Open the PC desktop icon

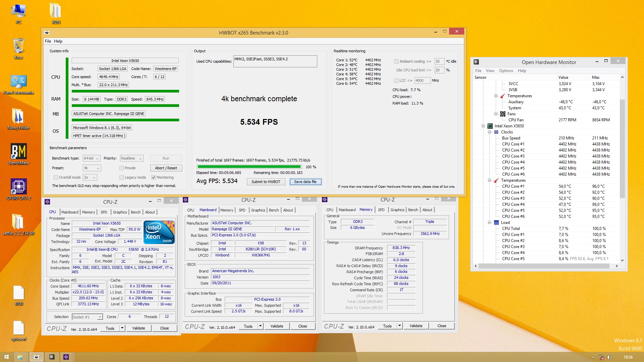tap(18, 13)
